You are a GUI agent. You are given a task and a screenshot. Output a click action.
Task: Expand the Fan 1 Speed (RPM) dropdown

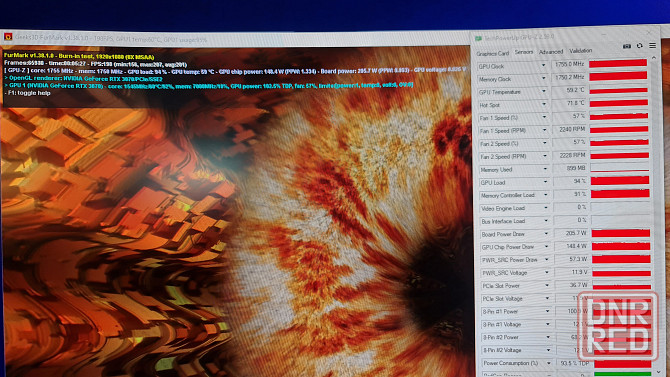[544, 130]
